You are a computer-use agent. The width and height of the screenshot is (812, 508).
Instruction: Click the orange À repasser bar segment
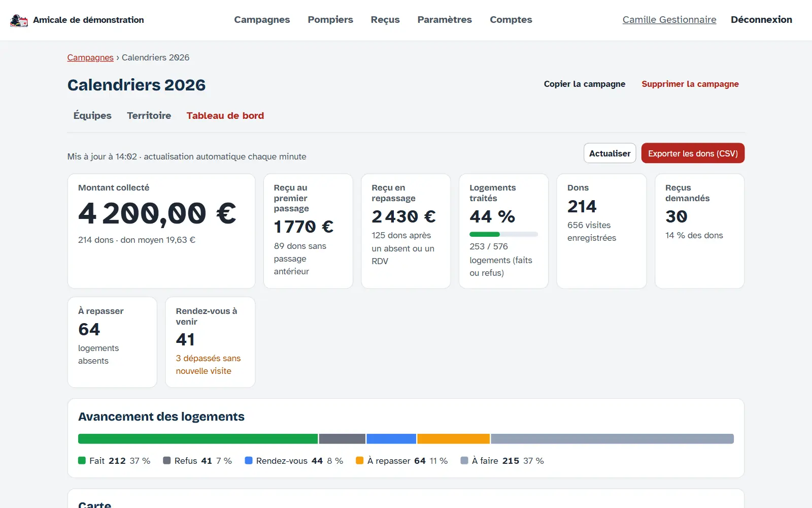pos(453,439)
